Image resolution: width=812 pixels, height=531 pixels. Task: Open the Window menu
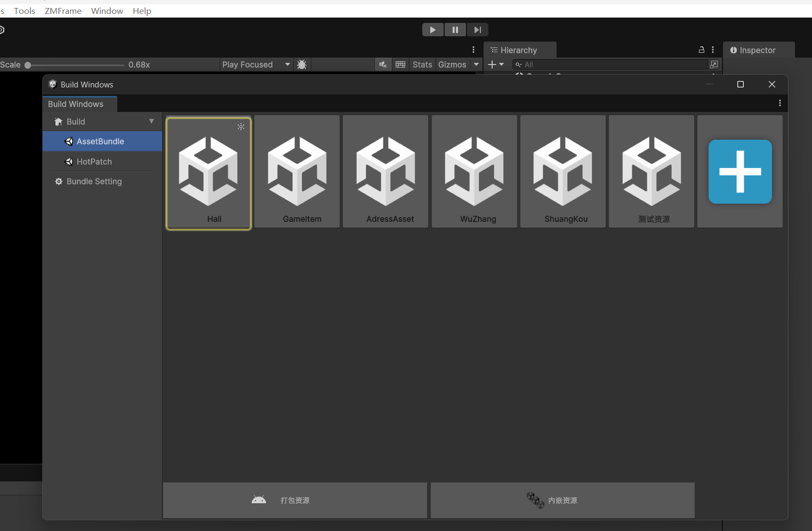(107, 11)
